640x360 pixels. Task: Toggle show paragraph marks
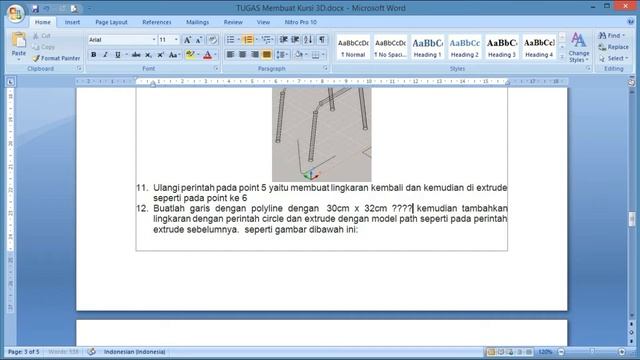click(322, 40)
